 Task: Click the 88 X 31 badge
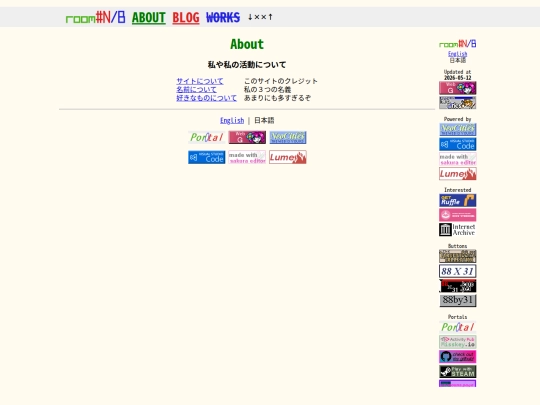[458, 271]
